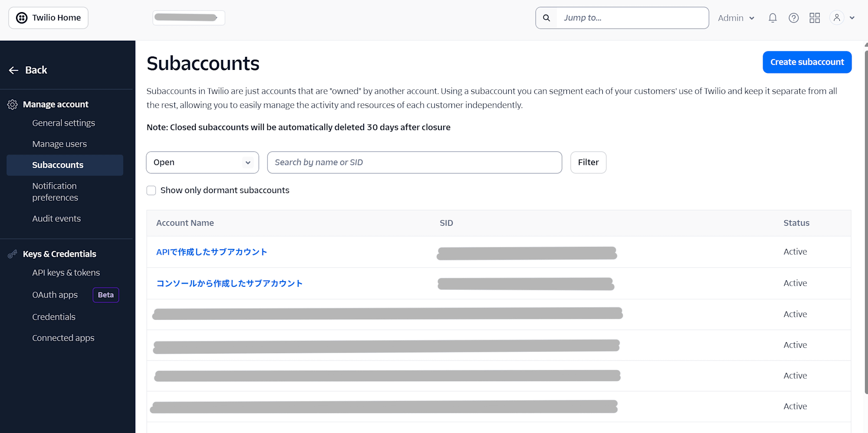This screenshot has width=868, height=433.
Task: Expand the Open status dropdown
Action: pos(202,162)
